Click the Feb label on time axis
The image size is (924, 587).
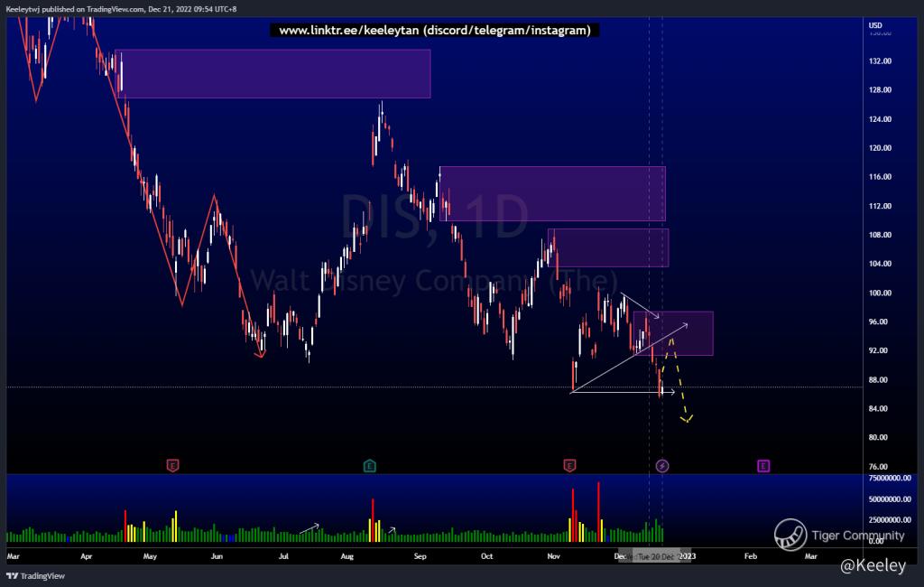[750, 556]
